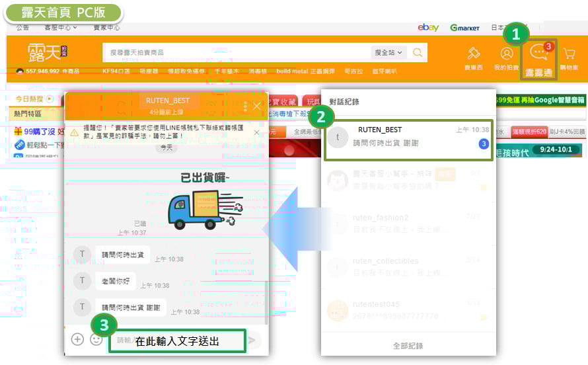
Task: Click the plus attachment icon in chat
Action: 77,339
